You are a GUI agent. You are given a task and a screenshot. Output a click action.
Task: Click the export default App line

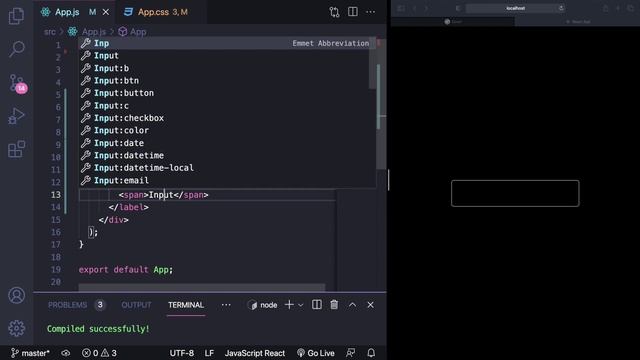126,270
